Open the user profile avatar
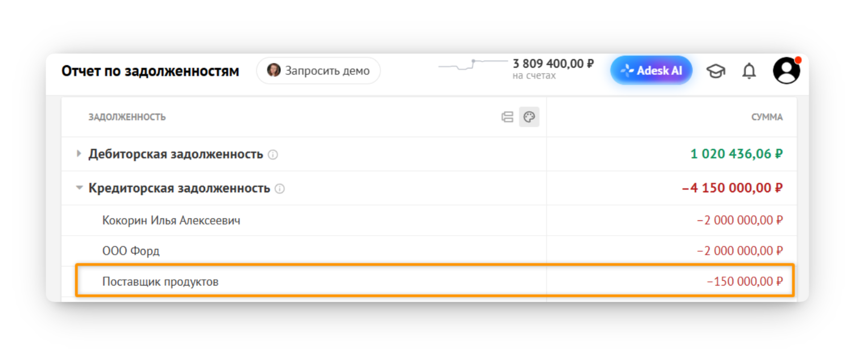The width and height of the screenshot is (868, 355). point(786,71)
